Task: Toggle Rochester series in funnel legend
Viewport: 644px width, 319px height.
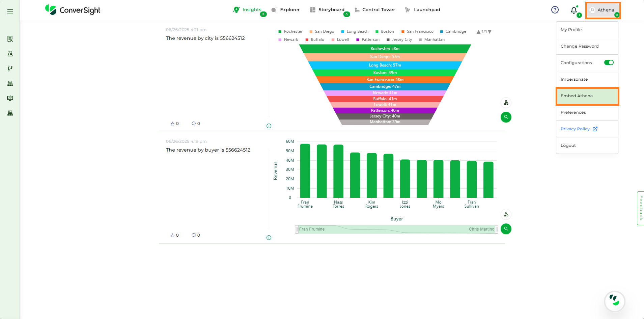Action: pos(290,31)
